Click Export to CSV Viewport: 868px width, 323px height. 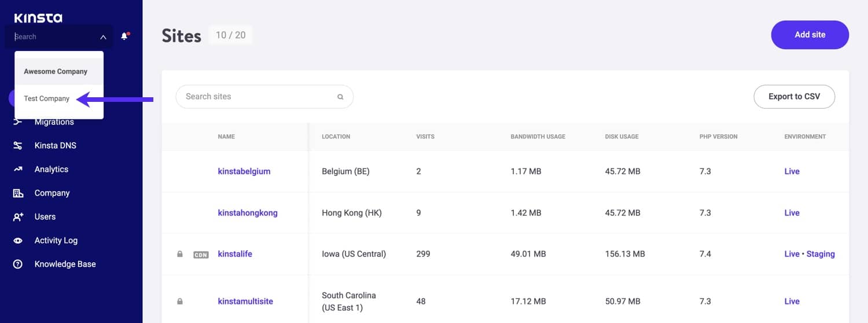[x=794, y=97]
